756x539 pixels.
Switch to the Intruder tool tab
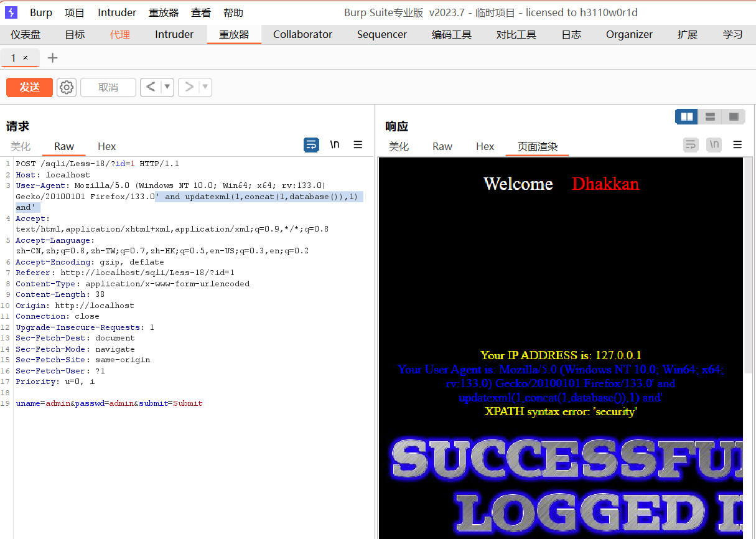click(174, 35)
